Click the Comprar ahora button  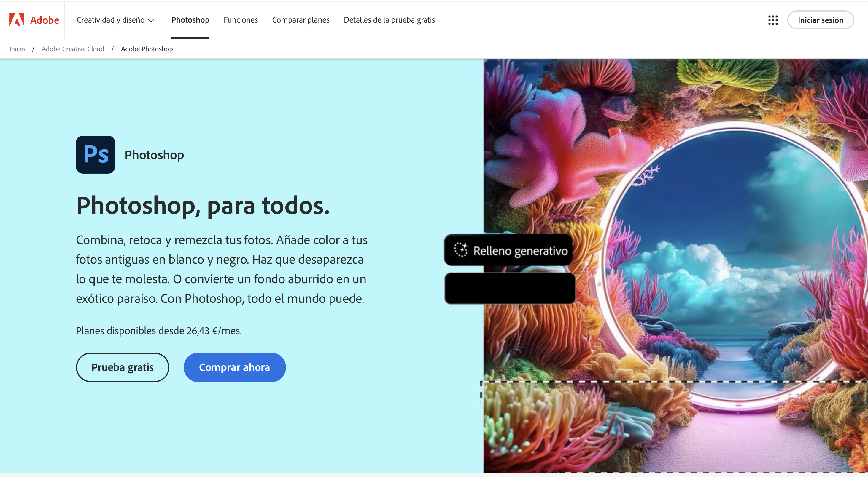235,367
